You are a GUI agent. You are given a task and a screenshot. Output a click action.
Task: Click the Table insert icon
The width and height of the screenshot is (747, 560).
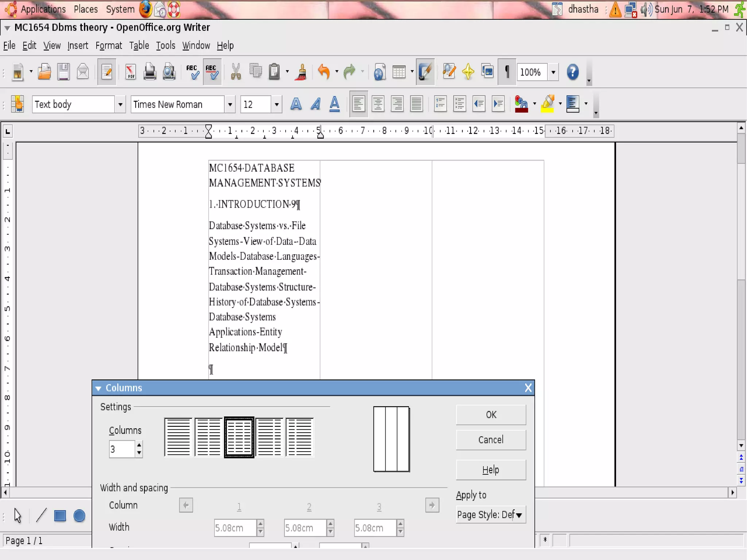click(399, 72)
